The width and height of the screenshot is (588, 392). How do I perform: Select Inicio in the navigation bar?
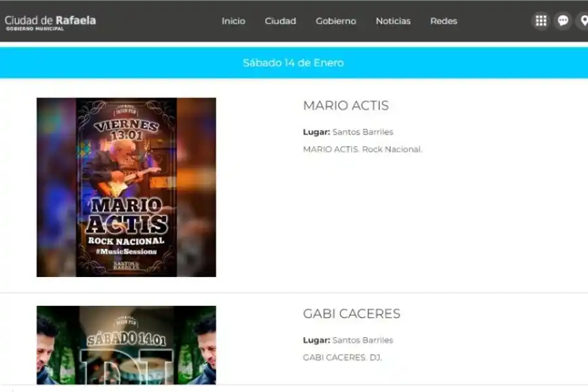[233, 21]
